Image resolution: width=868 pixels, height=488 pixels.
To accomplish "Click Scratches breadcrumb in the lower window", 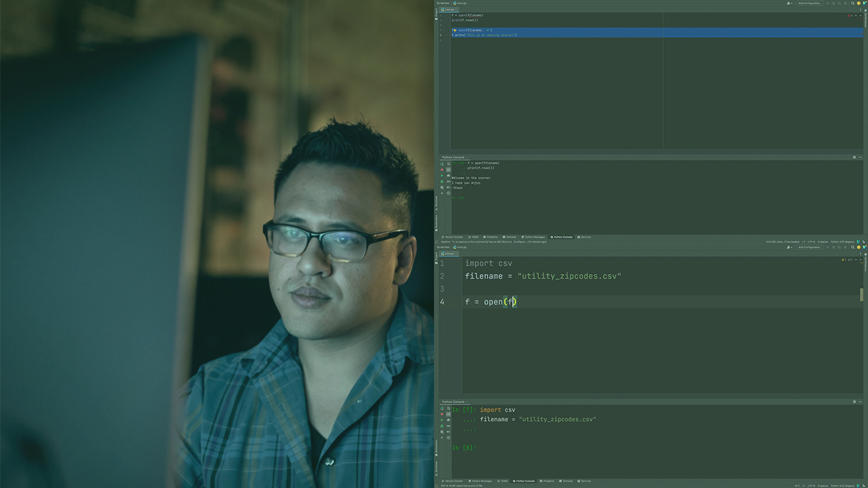I will click(443, 247).
